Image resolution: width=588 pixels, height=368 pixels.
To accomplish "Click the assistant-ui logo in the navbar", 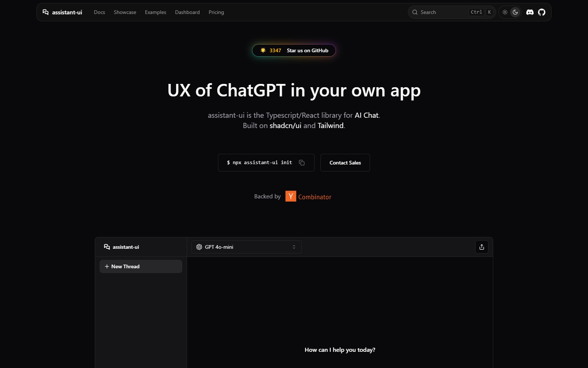I will tap(62, 12).
